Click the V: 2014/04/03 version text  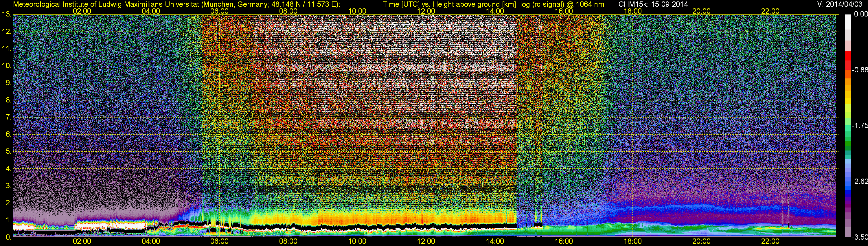pyautogui.click(x=839, y=4)
